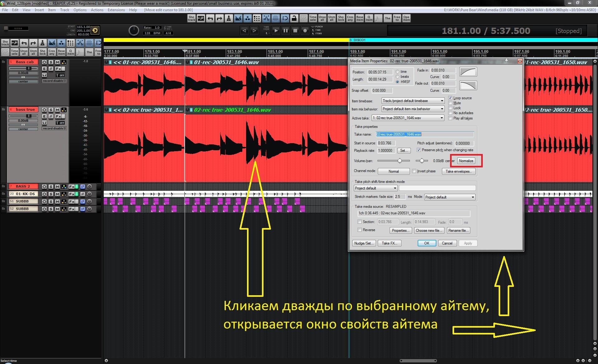Click the take Volume slider handle
Image resolution: width=598 pixels, height=364 pixels.
pyautogui.click(x=400, y=161)
